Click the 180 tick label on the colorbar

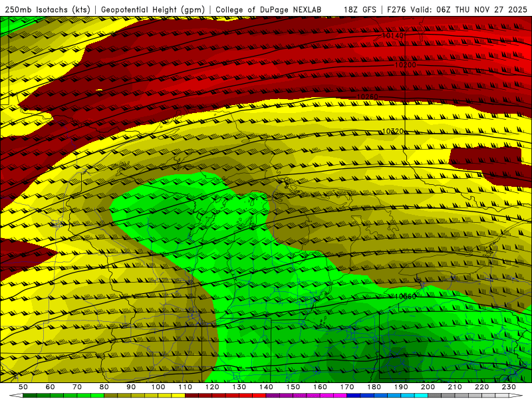(374, 387)
